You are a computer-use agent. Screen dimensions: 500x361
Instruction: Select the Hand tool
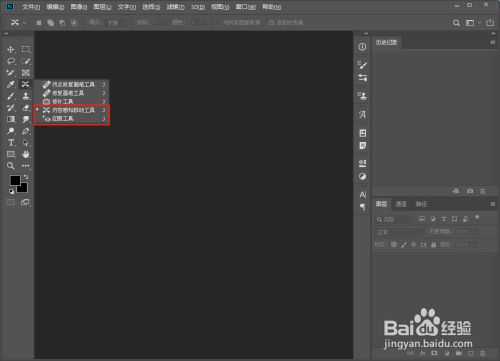point(26,154)
